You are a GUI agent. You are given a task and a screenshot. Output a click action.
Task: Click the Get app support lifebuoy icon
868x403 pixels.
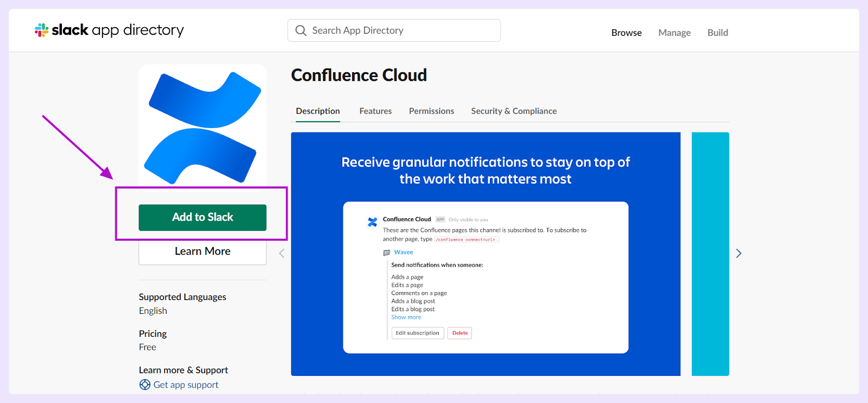[x=145, y=385]
